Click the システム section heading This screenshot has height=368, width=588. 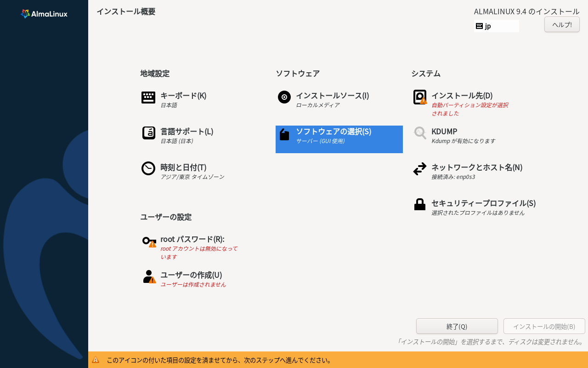[426, 73]
